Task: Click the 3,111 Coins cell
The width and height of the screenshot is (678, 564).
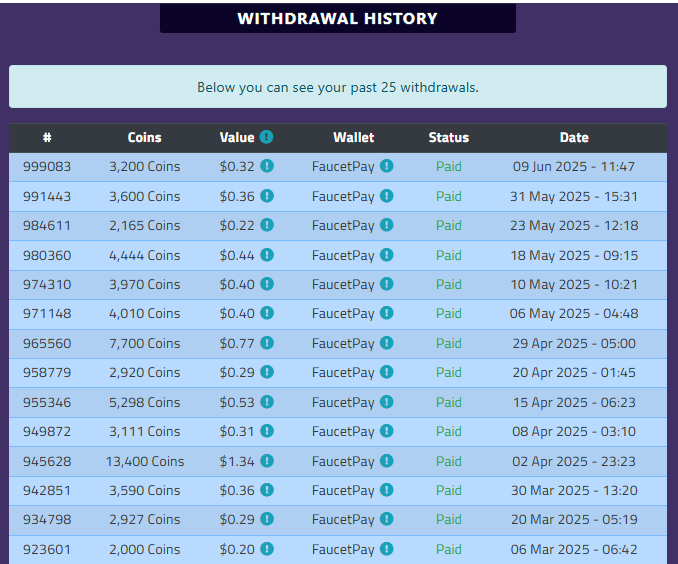Action: [144, 432]
